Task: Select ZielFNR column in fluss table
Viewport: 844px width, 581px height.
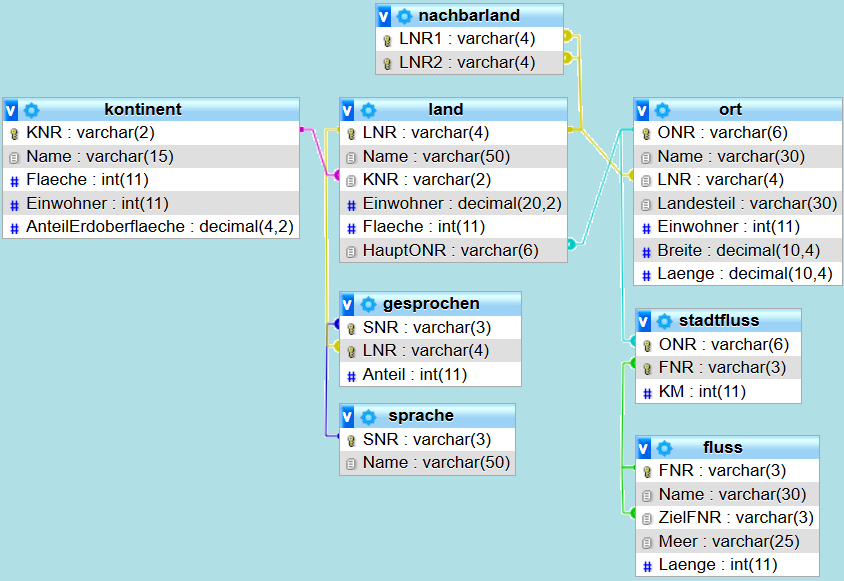Action: pyautogui.click(x=736, y=518)
